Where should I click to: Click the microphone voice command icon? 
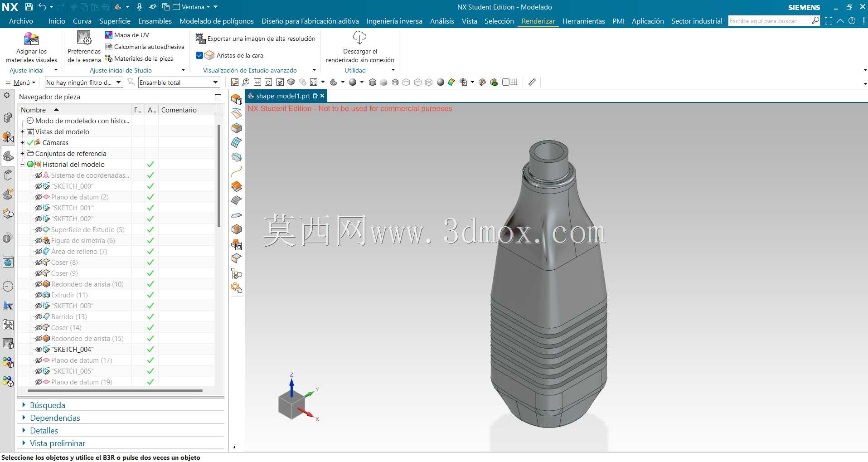click(139, 7)
